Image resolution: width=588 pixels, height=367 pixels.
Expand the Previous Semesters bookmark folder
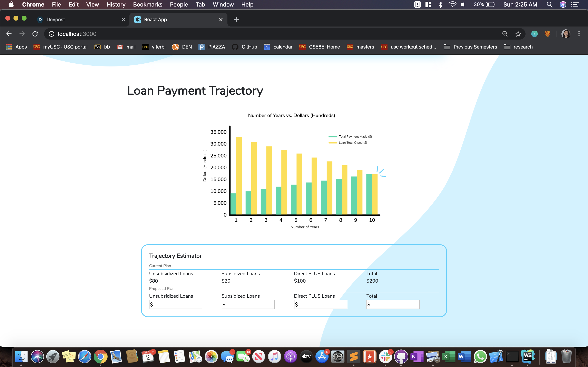point(470,47)
